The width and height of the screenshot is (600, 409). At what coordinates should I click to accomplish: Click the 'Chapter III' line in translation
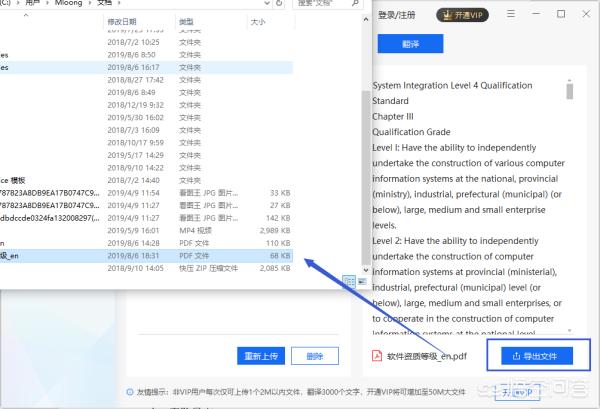coord(393,116)
